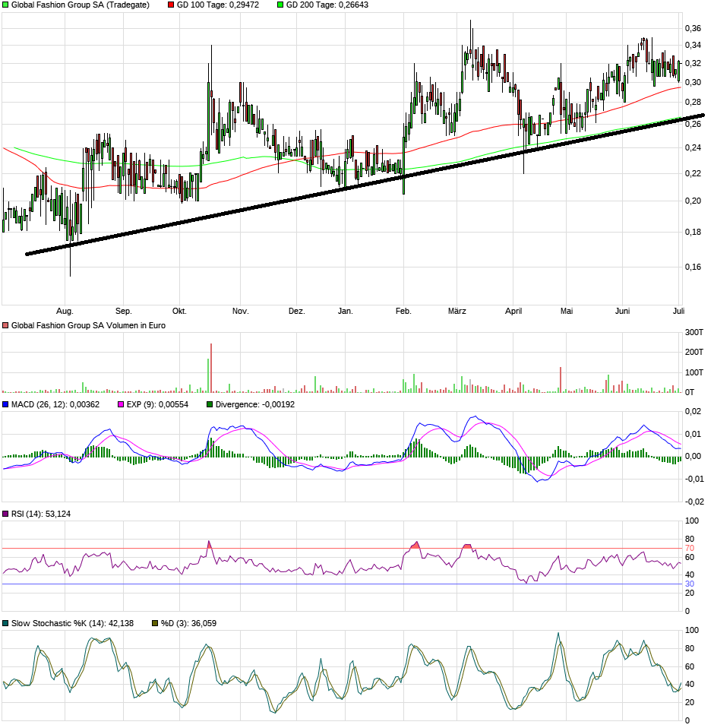This screenshot has height=728, width=714.
Task: Click the red RSI 70 overbought level label
Action: click(x=690, y=548)
